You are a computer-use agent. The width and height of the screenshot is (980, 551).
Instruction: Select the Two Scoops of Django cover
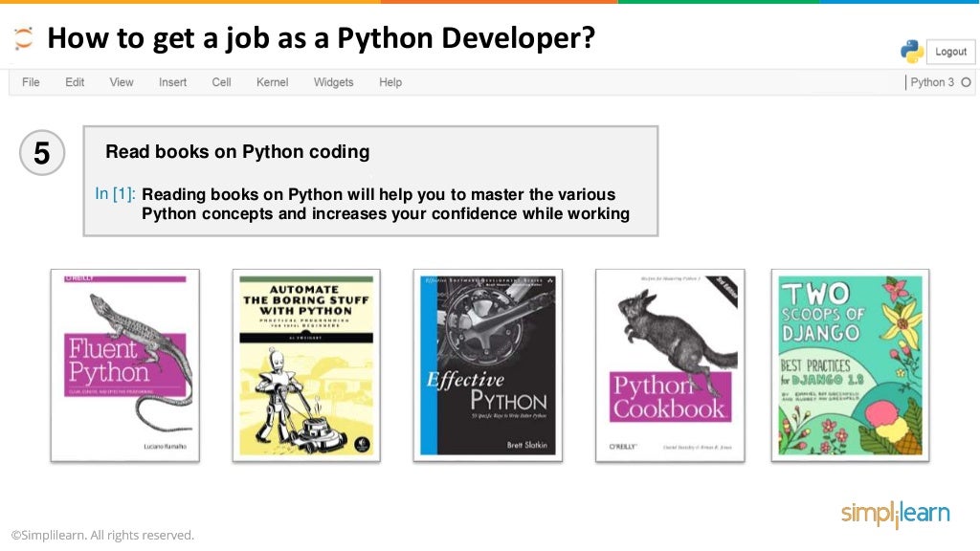pyautogui.click(x=850, y=365)
